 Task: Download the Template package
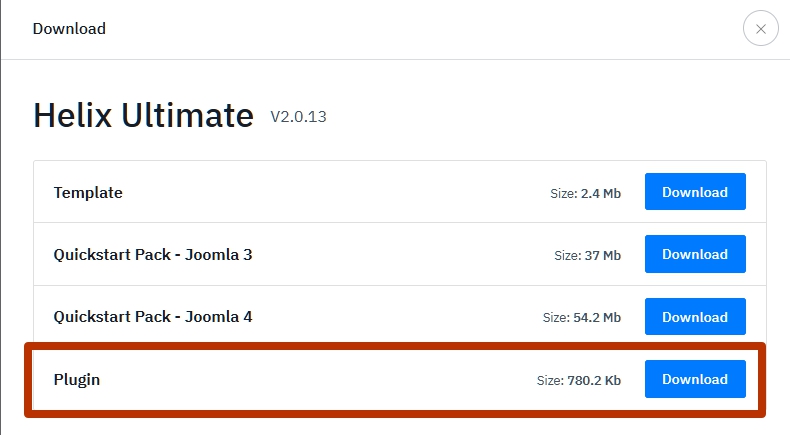click(695, 192)
